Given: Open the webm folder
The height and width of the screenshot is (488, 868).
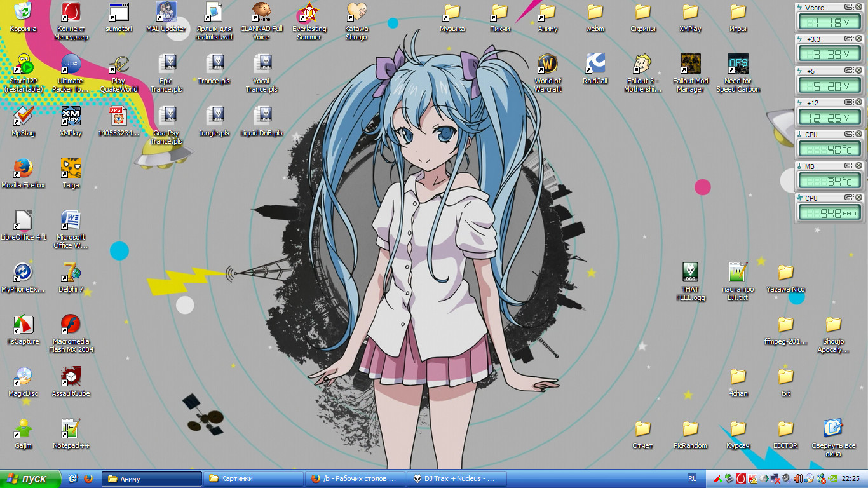Looking at the screenshot, I should tap(595, 17).
